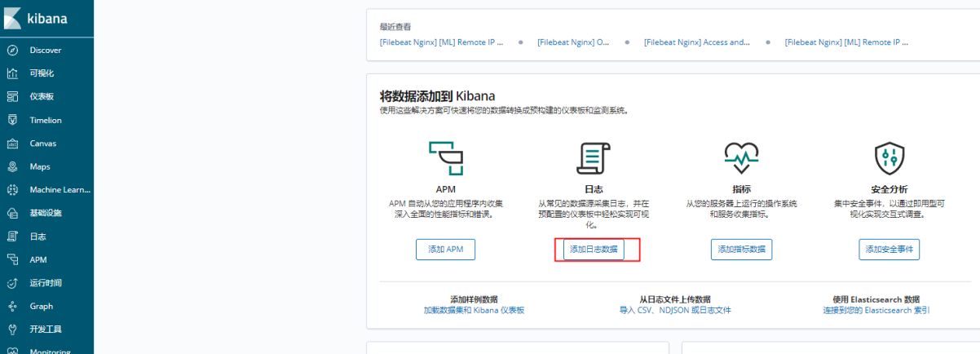Click the 最近查看 label
The width and height of the screenshot is (980, 354).
click(x=395, y=27)
